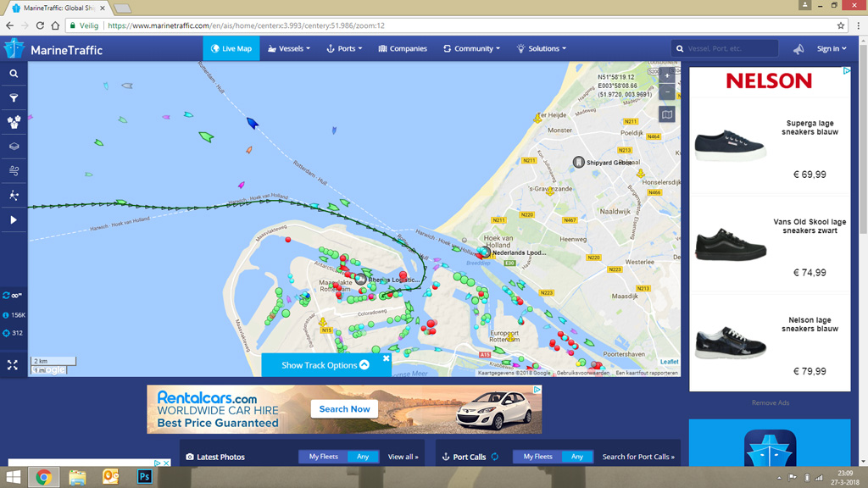Viewport: 868px width, 488px height.
Task: Open the map search magnifier in sidebar
Action: 14,74
